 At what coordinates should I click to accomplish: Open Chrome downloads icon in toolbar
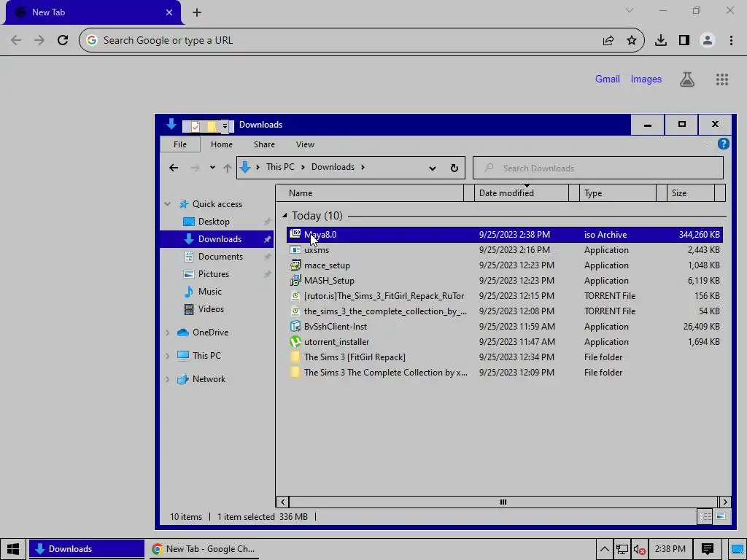660,41
